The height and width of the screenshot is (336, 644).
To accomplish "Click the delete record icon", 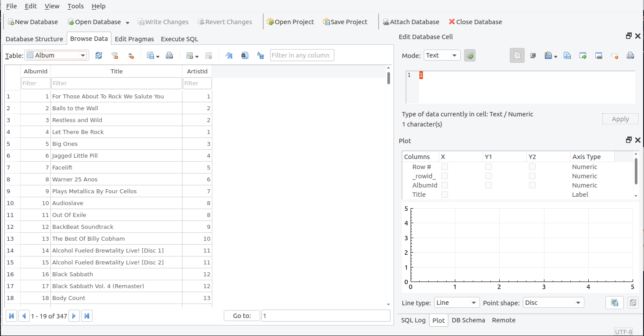I will [x=209, y=55].
